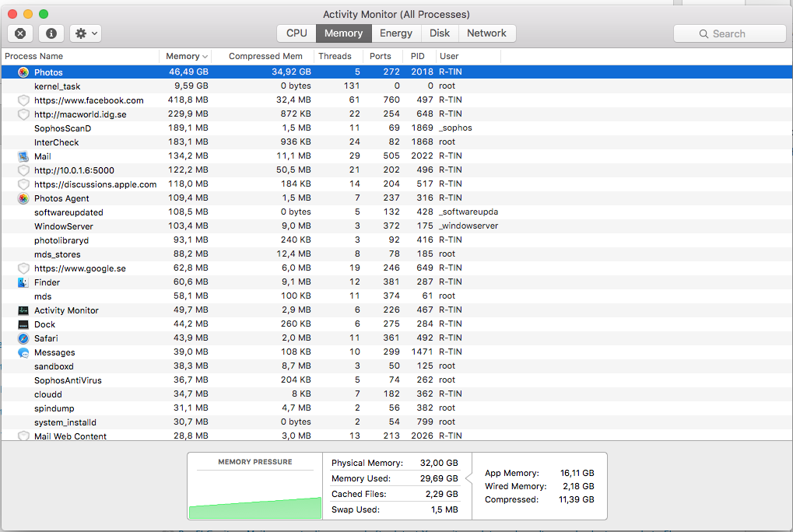Viewport: 793px width, 532px height.
Task: Click Cached Files value 2,29 GB
Action: [441, 494]
